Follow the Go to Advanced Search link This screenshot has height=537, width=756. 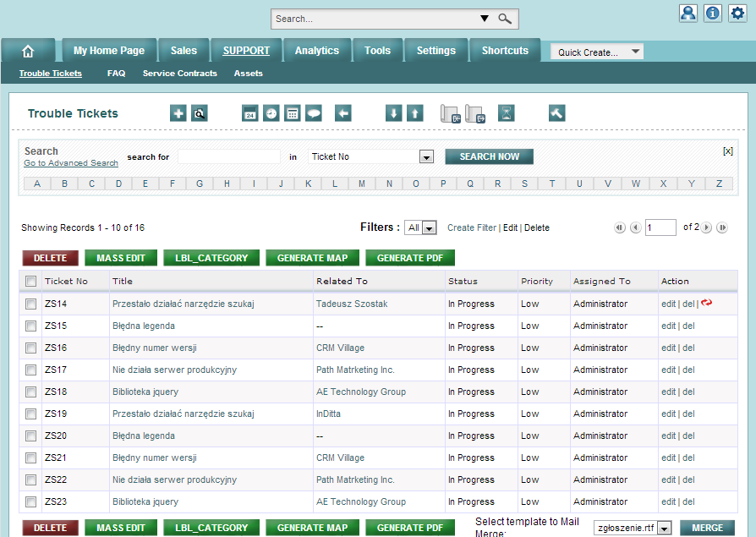pos(71,163)
